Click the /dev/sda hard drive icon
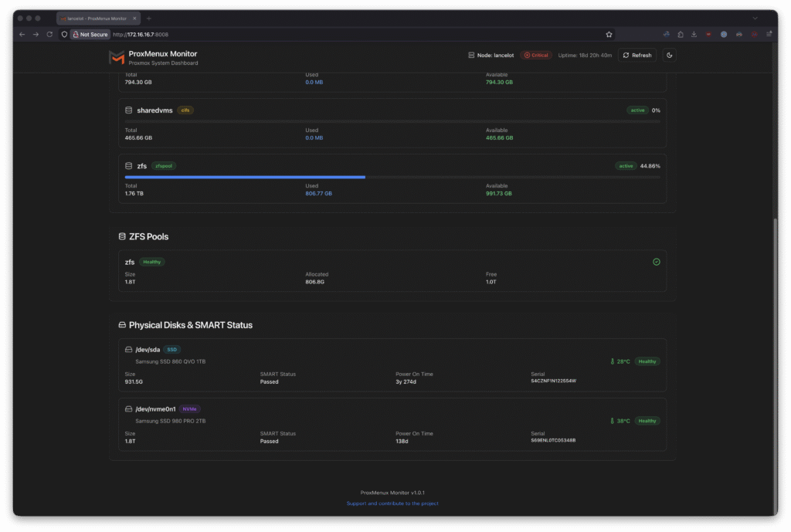 (129, 350)
